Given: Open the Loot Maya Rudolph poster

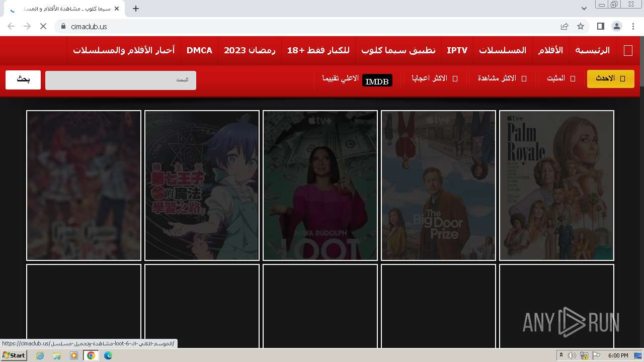Looking at the screenshot, I should pos(320,186).
